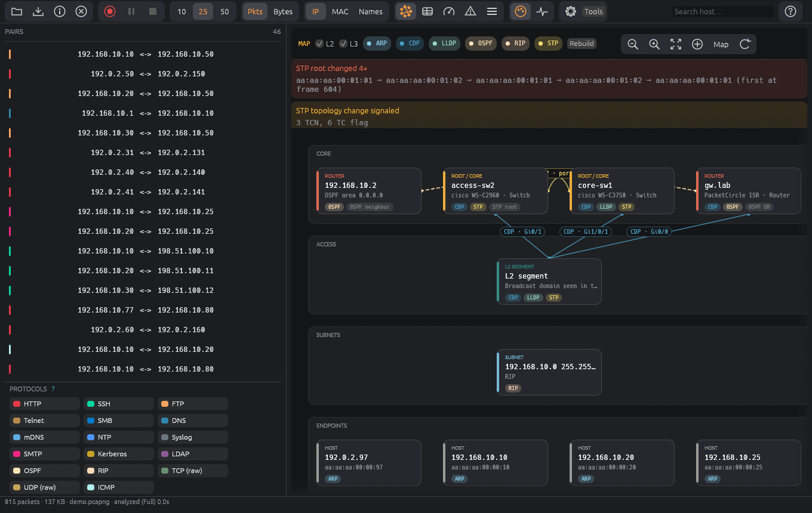Close the capture using the circled X icon

click(x=81, y=11)
